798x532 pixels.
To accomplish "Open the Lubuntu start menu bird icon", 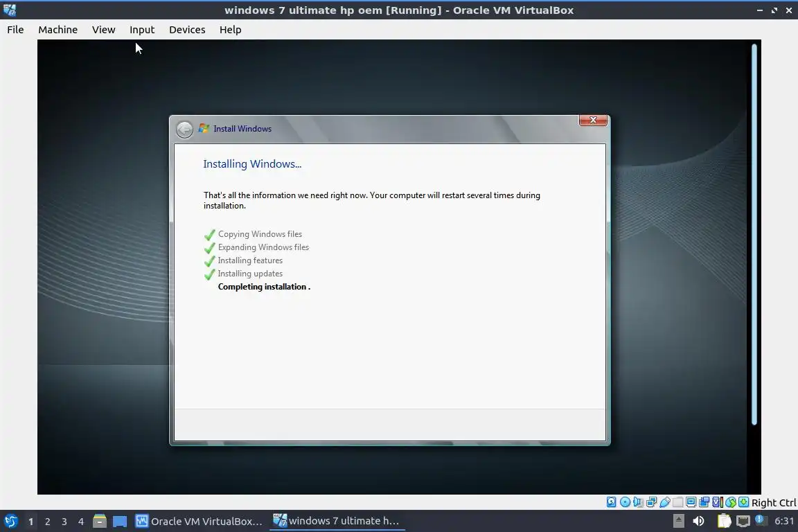I will click(10, 522).
